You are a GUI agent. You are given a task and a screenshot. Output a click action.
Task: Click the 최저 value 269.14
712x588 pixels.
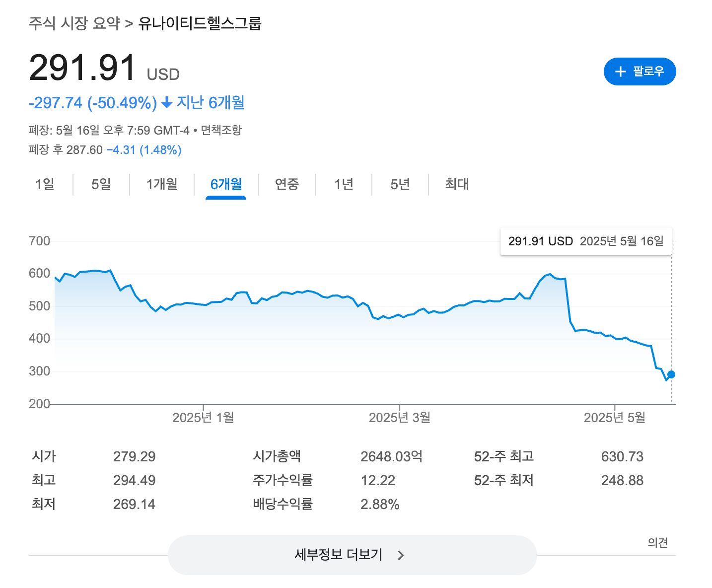134,504
